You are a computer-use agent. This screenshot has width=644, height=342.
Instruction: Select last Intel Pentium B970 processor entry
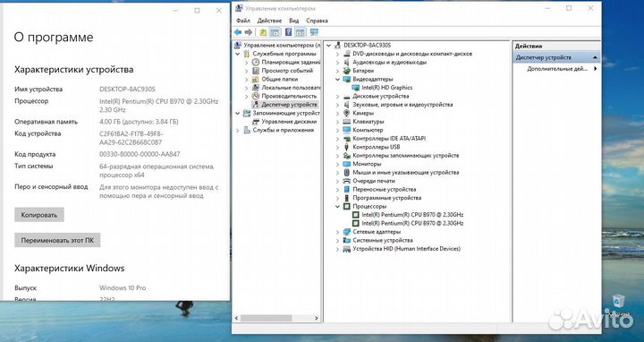tap(412, 223)
